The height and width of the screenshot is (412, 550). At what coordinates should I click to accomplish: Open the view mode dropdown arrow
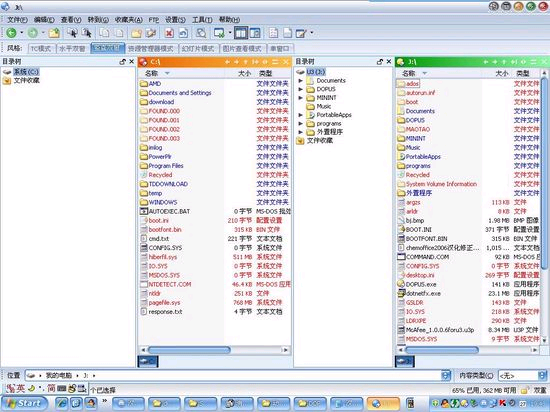pos(230,33)
